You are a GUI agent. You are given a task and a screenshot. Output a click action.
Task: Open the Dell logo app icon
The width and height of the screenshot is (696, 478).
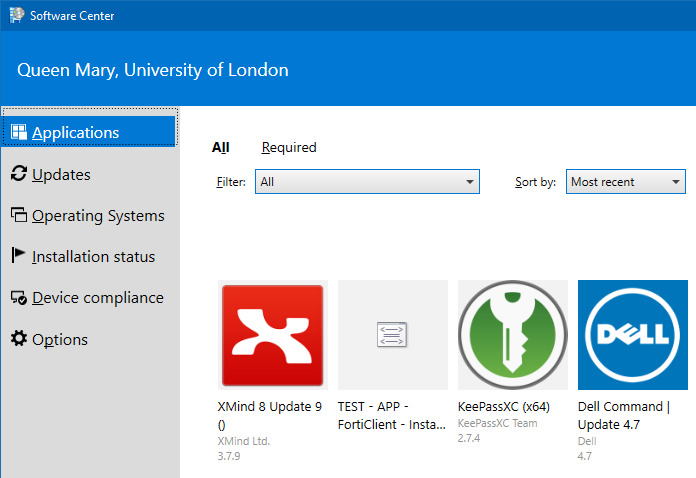[633, 335]
